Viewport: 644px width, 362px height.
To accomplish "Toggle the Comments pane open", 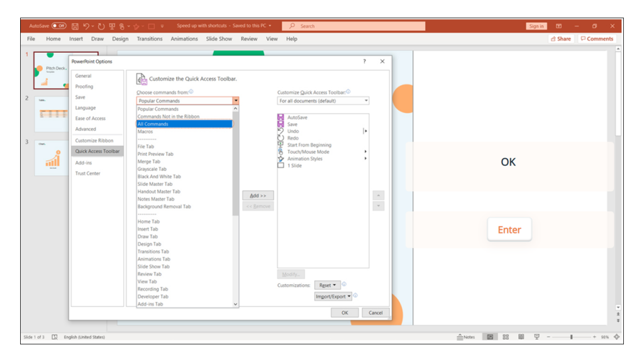I will pos(596,38).
